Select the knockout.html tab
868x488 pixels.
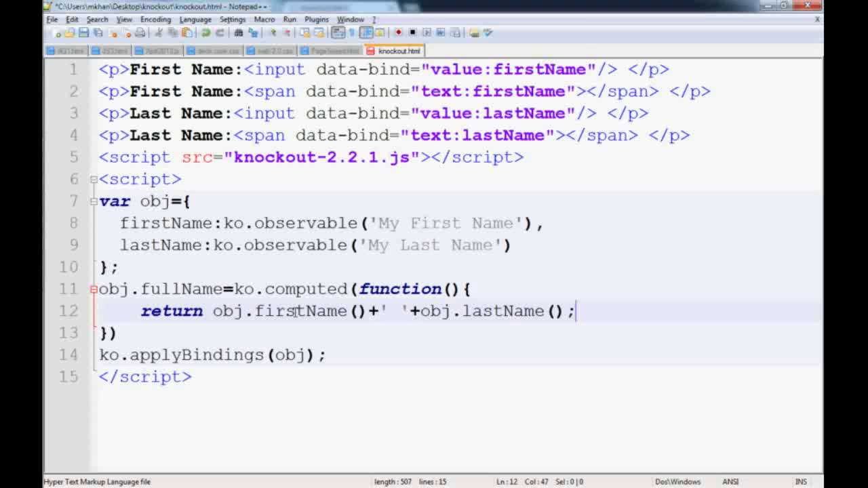click(x=395, y=51)
